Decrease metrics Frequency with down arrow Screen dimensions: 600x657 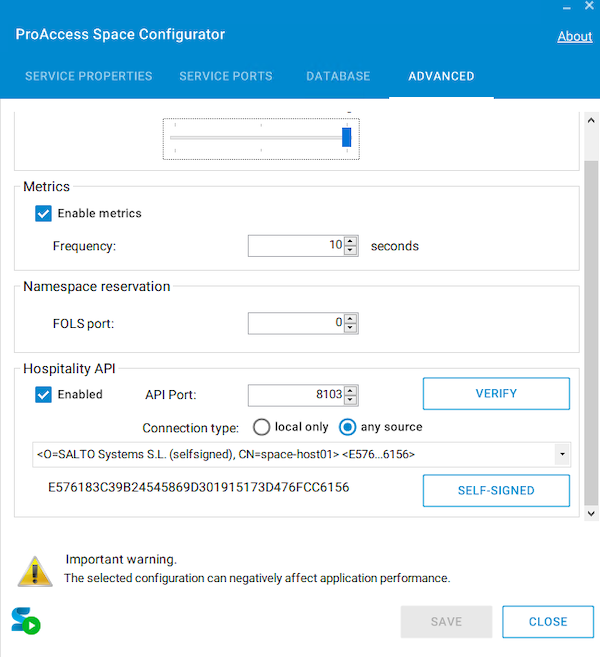tap(351, 250)
